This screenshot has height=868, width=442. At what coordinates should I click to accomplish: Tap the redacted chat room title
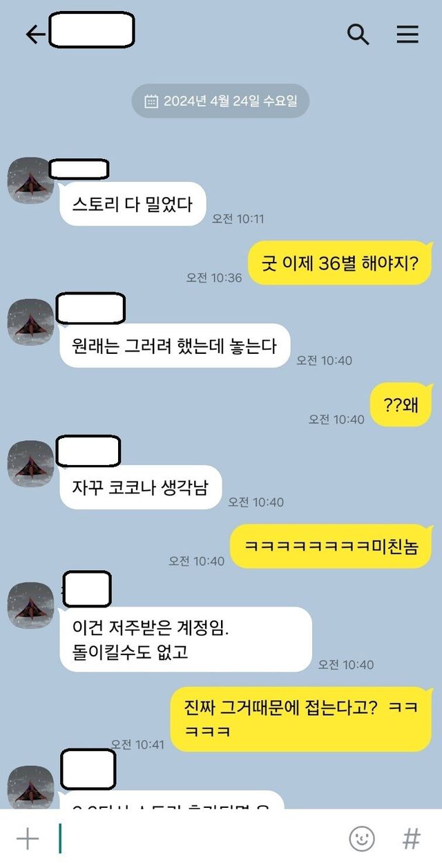92,30
